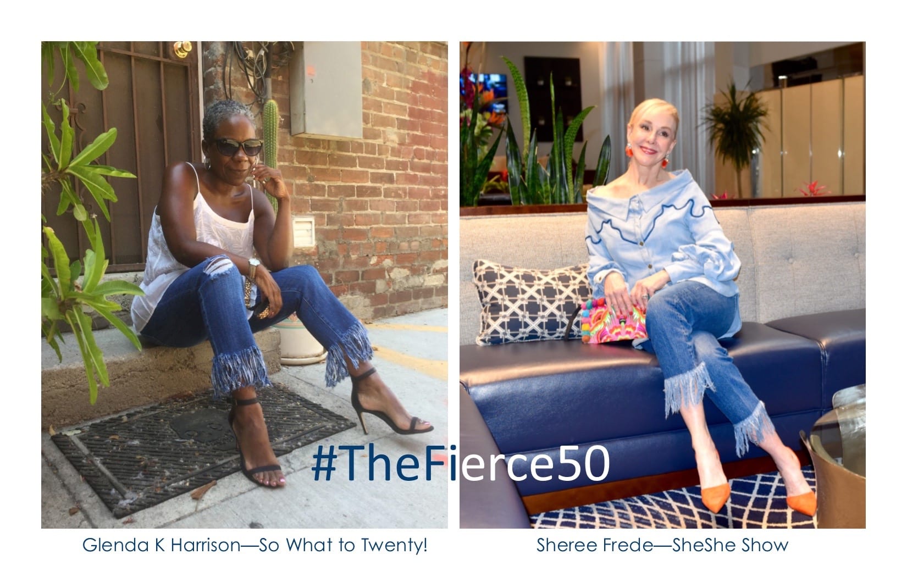Click the gray electrical box on brick wall

(x=326, y=90)
